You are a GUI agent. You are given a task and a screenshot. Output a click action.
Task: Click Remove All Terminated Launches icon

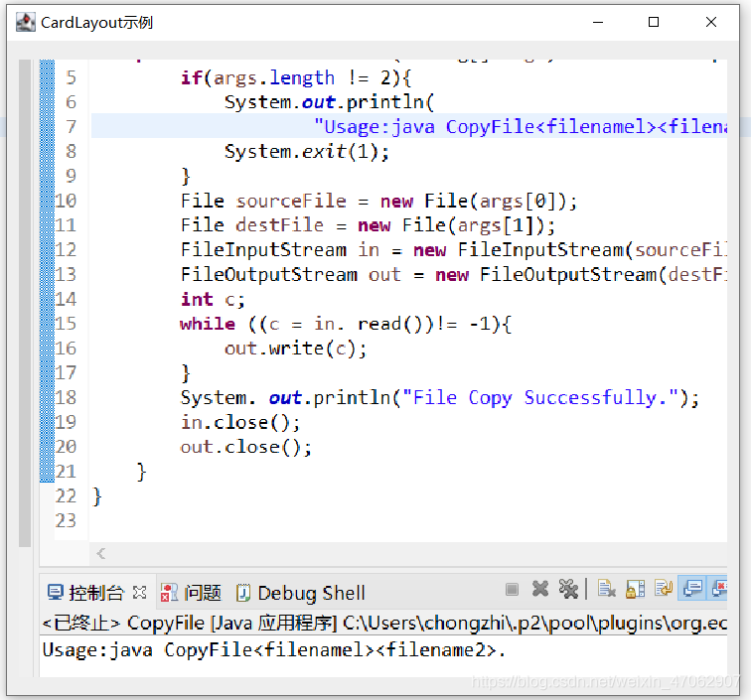[568, 590]
